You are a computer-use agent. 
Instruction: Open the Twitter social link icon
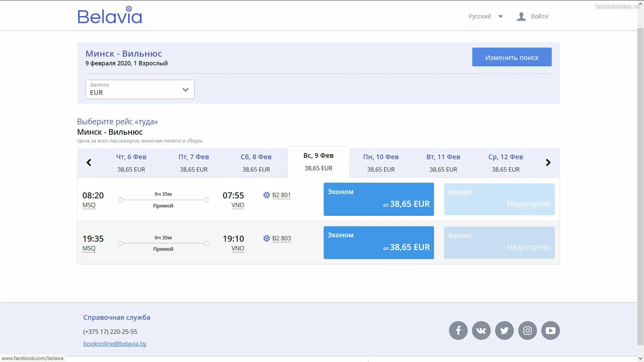click(504, 330)
